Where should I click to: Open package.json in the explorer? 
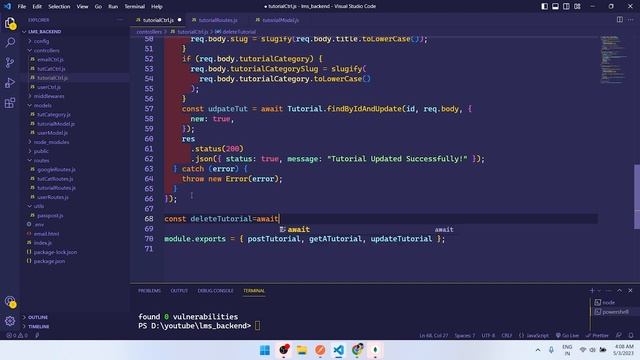click(x=49, y=261)
